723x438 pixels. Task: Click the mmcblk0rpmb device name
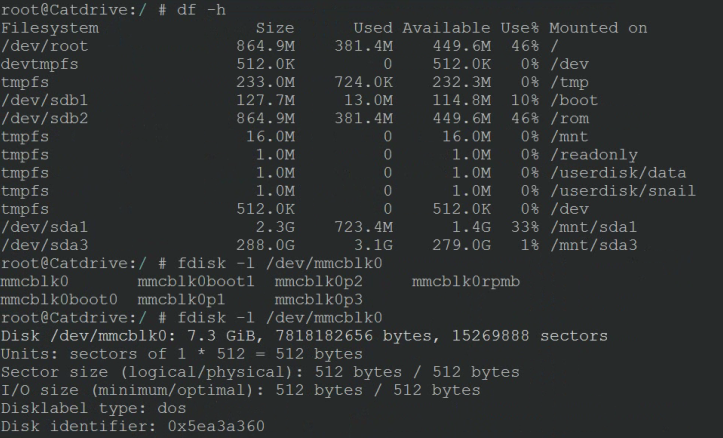(x=466, y=281)
